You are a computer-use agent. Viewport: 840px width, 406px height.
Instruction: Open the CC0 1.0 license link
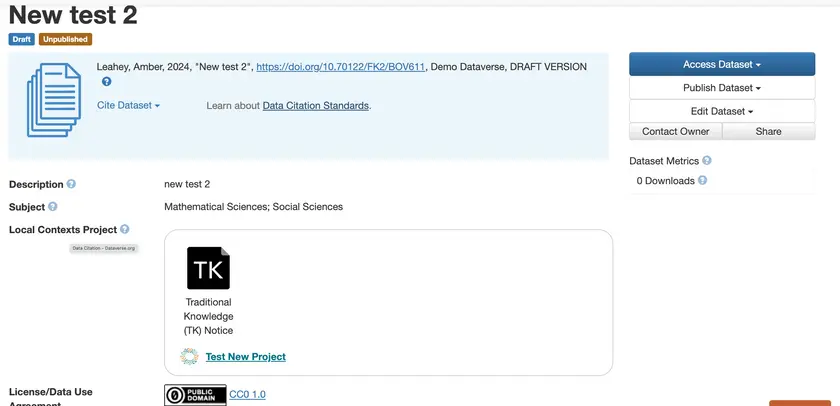(x=248, y=395)
